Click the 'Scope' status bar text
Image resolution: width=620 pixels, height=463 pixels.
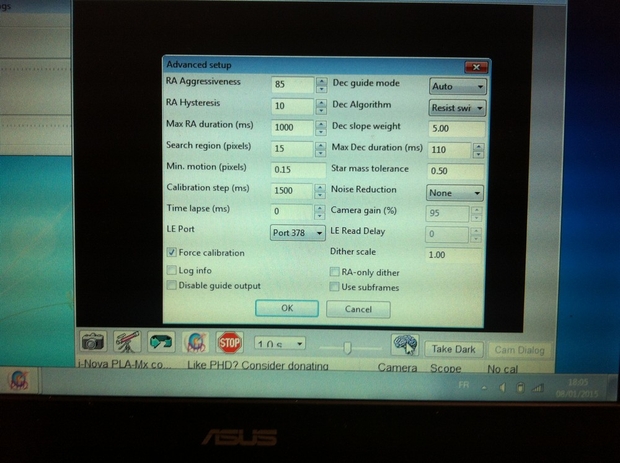446,368
